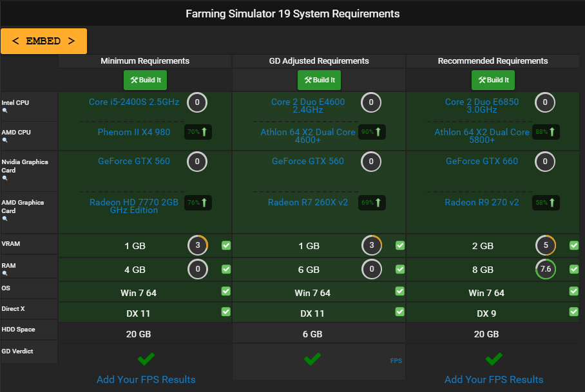
Task: Click GTX 560 score circle in GD Adjusted column
Action: [x=371, y=162]
